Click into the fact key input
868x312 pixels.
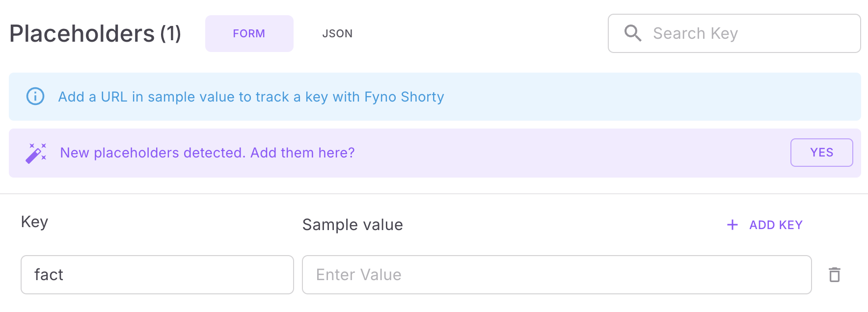[157, 275]
